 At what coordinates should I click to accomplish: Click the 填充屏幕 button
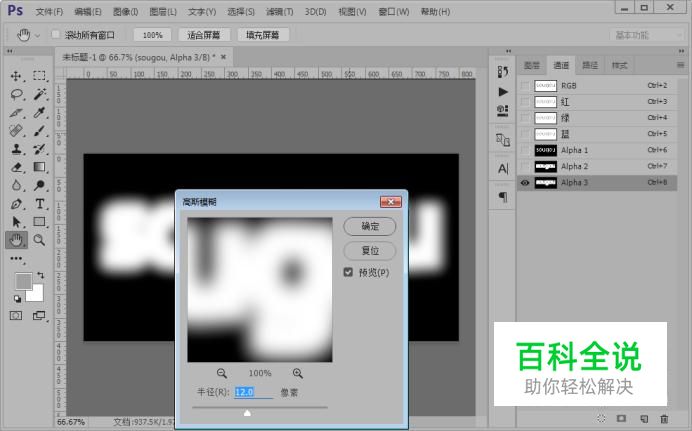pyautogui.click(x=263, y=35)
